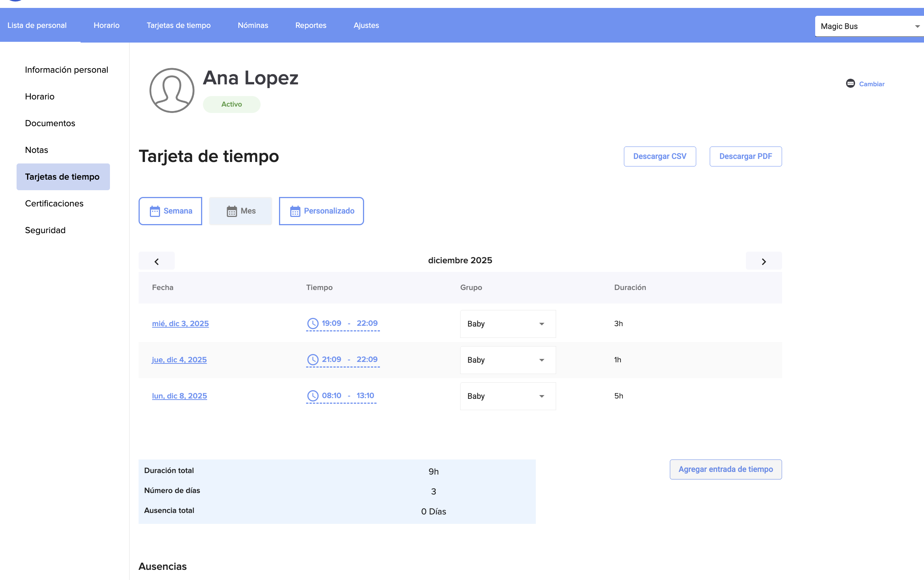Click Ana Lopez's profile avatar
The height and width of the screenshot is (580, 924).
pyautogui.click(x=172, y=90)
